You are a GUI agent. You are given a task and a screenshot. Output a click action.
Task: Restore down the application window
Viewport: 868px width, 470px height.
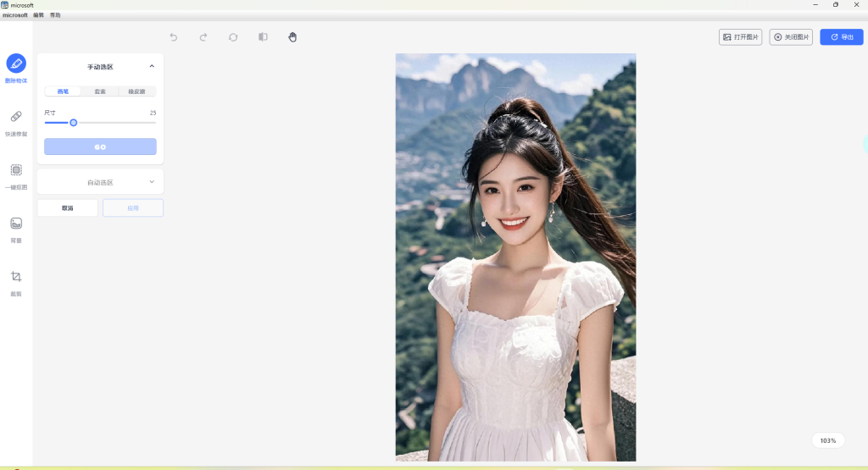point(835,5)
